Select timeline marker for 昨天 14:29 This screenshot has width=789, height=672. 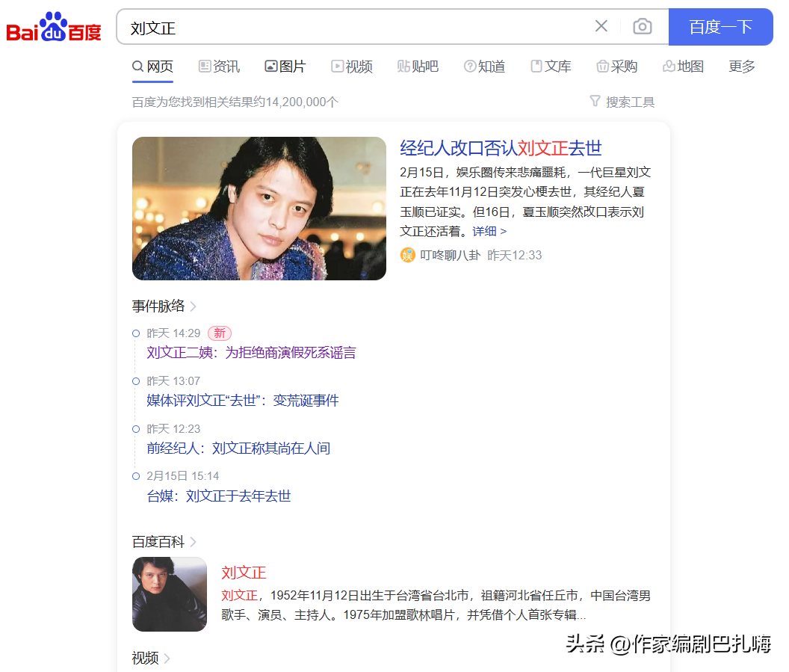tap(136, 333)
